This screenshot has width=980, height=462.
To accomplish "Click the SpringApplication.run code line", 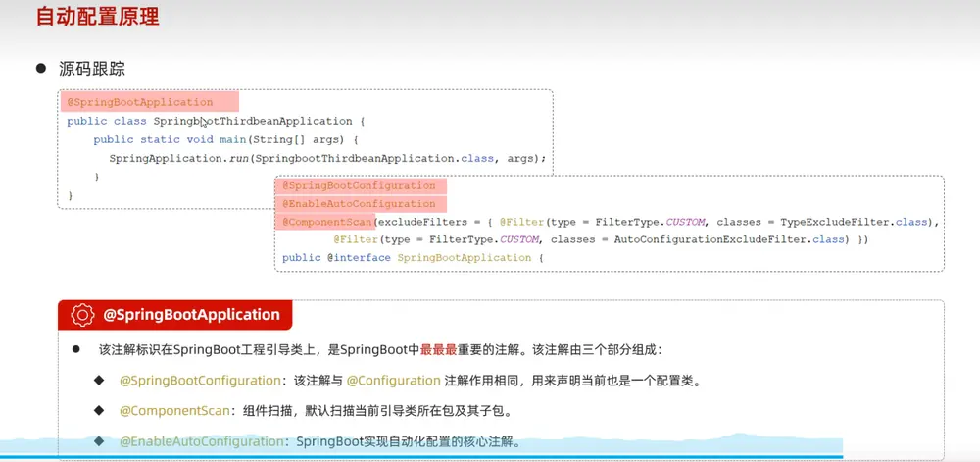I will 327,158.
